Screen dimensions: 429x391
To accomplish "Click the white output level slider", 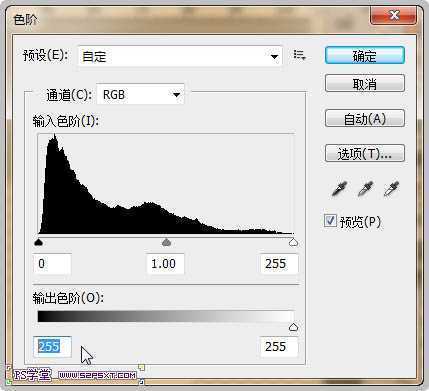I will coord(293,327).
